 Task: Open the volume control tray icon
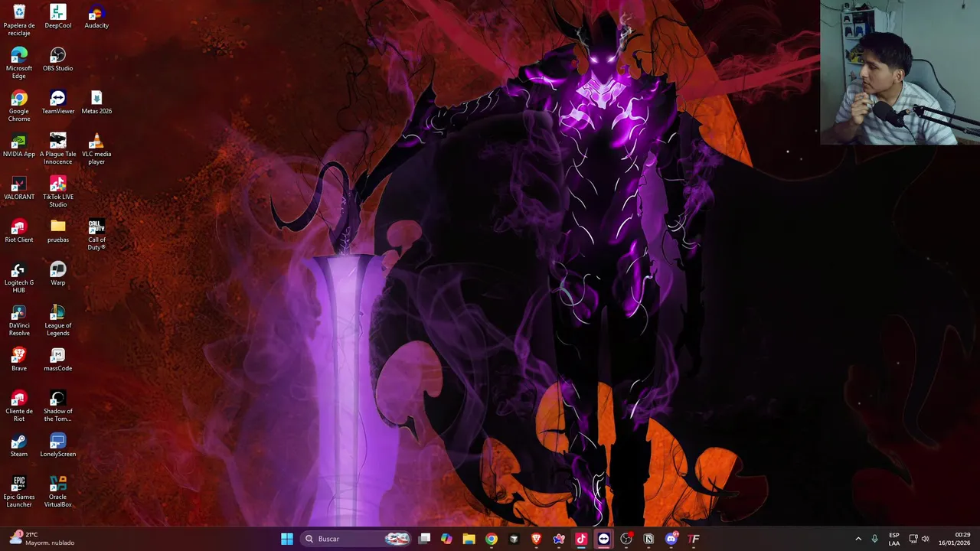pyautogui.click(x=926, y=539)
